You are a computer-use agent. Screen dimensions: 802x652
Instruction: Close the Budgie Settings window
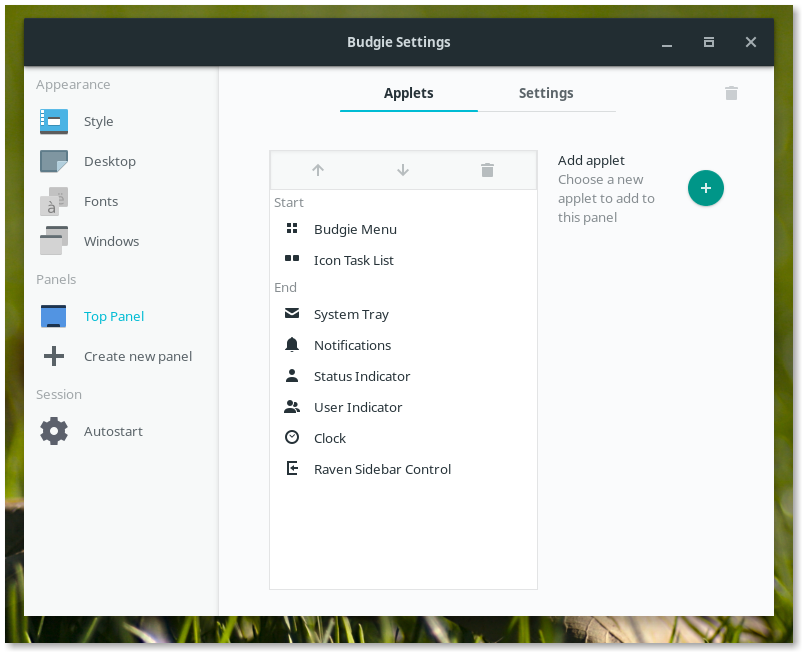(751, 42)
